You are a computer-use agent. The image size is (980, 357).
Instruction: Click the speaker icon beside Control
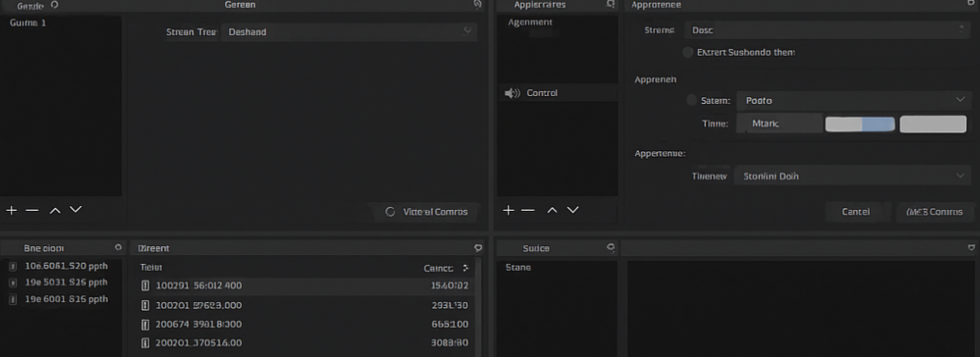pyautogui.click(x=512, y=93)
